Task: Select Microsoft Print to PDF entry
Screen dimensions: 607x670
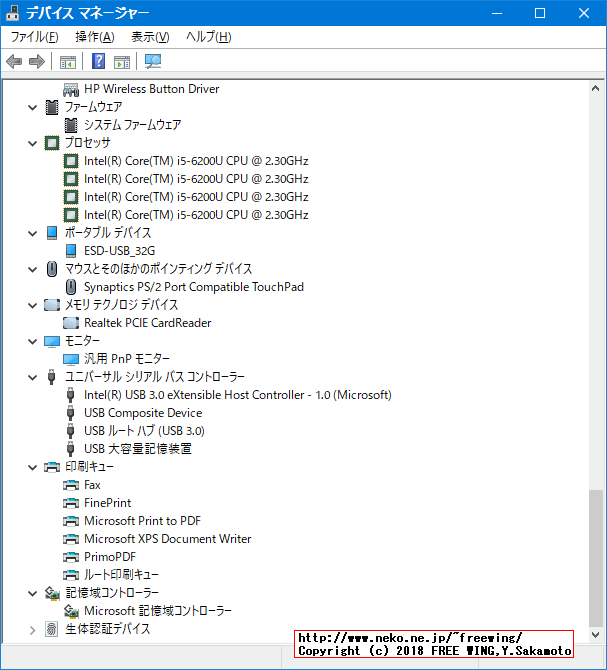Action: 142,521
